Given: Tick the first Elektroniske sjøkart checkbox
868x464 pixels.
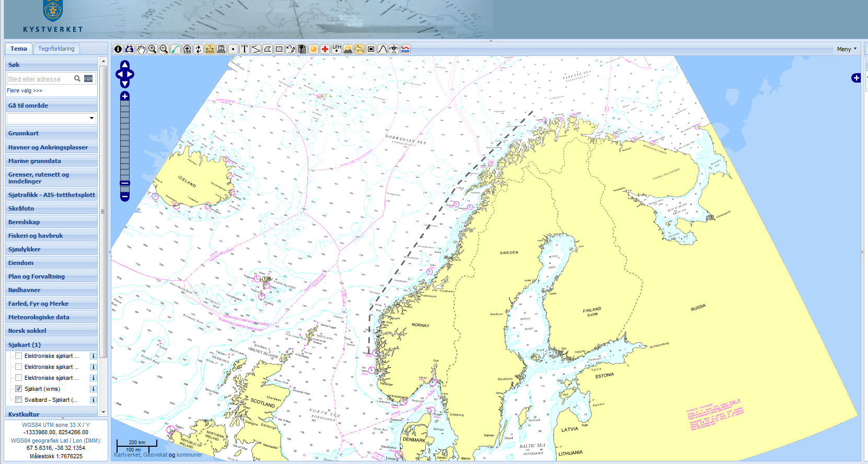Looking at the screenshot, I should [x=19, y=356].
